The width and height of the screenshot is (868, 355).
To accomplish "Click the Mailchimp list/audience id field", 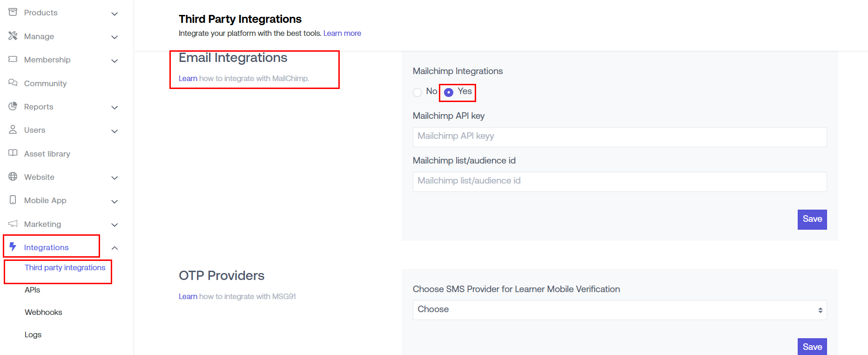I will [x=619, y=182].
